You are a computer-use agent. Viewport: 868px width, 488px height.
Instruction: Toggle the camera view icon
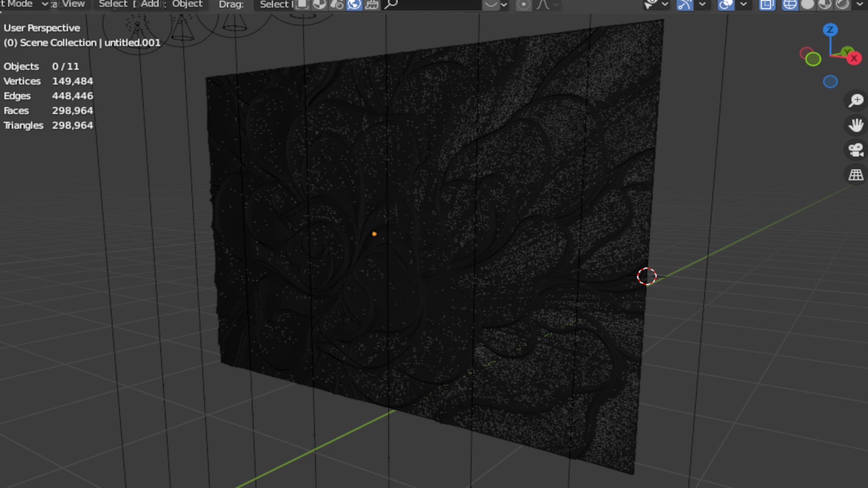pos(856,150)
